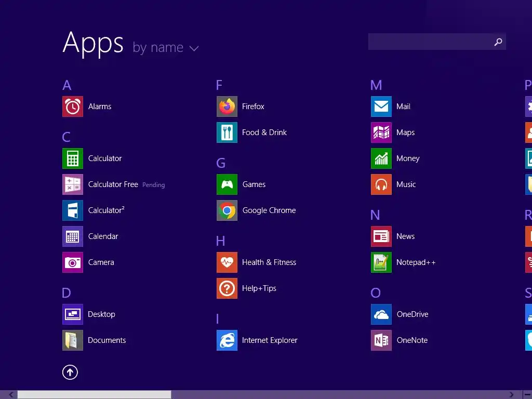Open the Maps tile icon
The height and width of the screenshot is (399, 532).
pos(381,132)
